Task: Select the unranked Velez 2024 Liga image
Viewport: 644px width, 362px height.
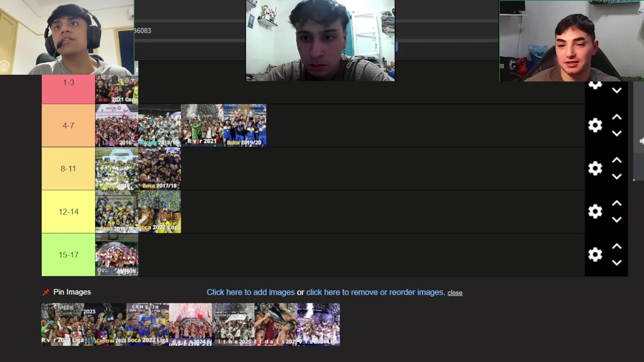Action: pos(318,324)
